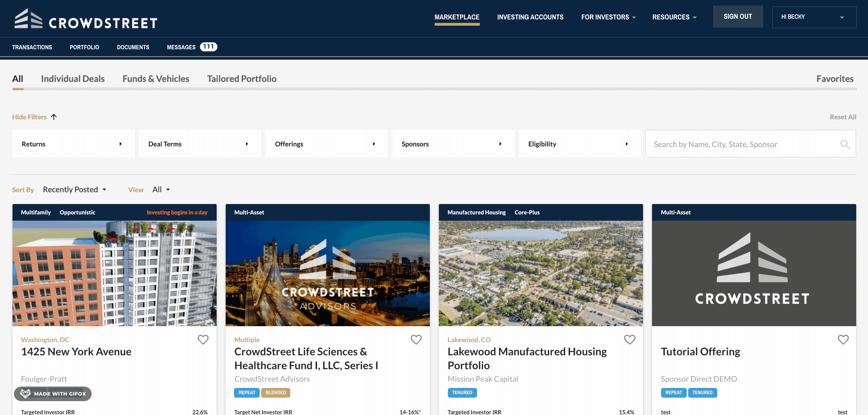Viewport: 868px width, 415px height.
Task: Switch to Funds & Vehicles tab
Action: pyautogui.click(x=156, y=79)
